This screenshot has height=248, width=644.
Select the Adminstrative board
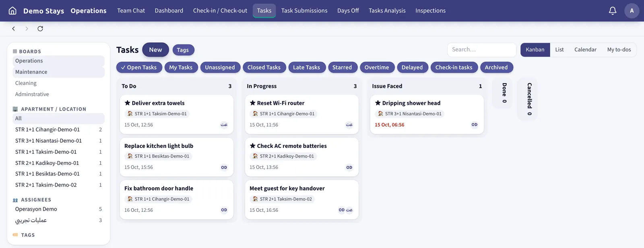[58, 94]
